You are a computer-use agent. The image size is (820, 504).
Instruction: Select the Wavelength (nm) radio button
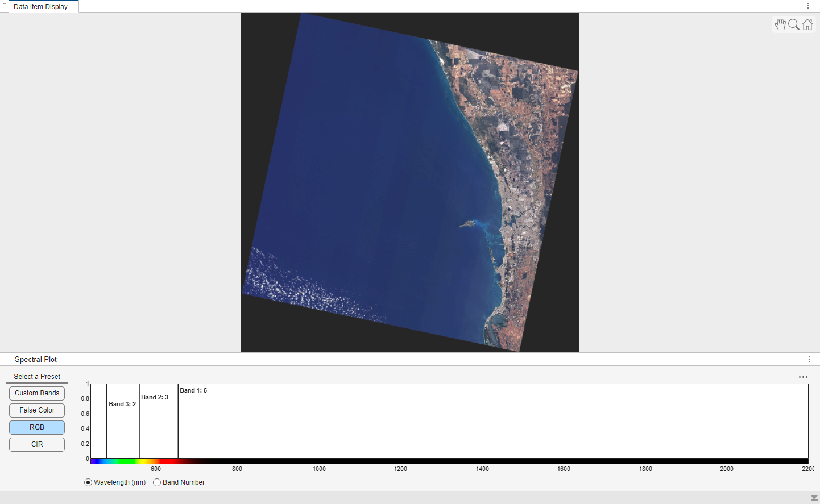click(x=88, y=482)
